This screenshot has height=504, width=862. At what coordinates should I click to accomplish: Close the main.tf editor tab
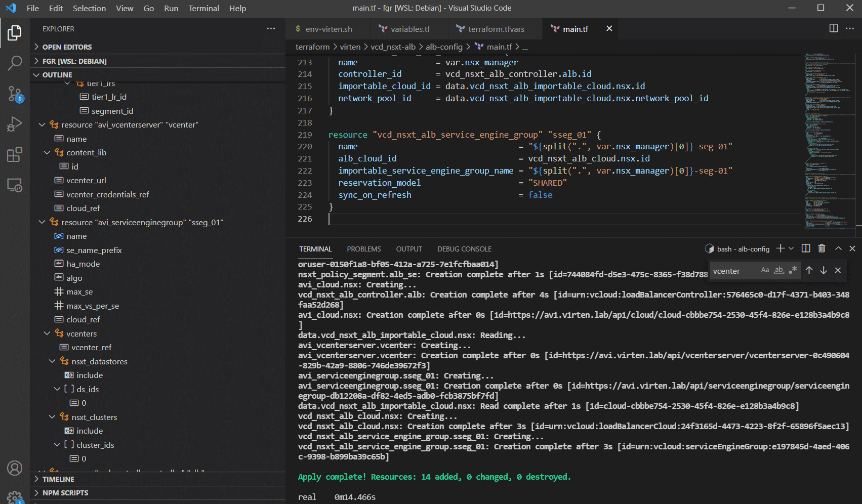click(609, 29)
